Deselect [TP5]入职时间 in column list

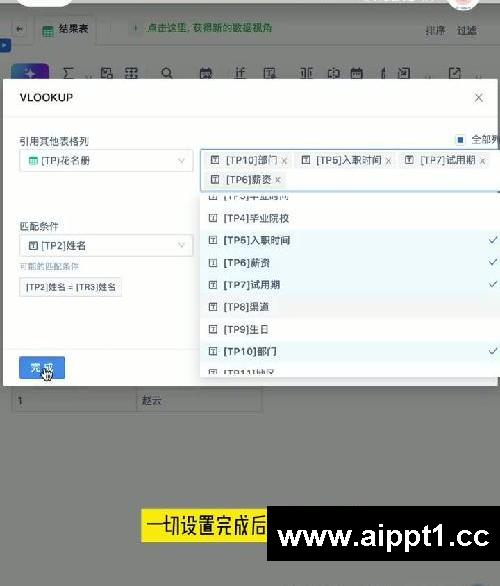[x=350, y=240]
